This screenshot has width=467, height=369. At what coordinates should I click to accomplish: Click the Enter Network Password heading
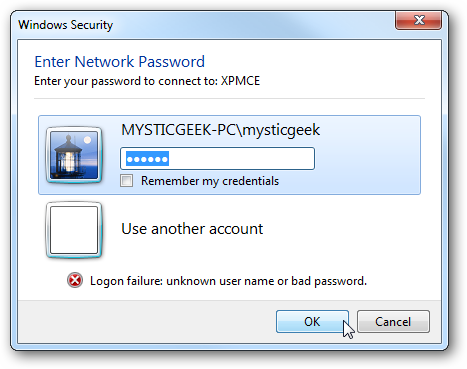(x=120, y=62)
